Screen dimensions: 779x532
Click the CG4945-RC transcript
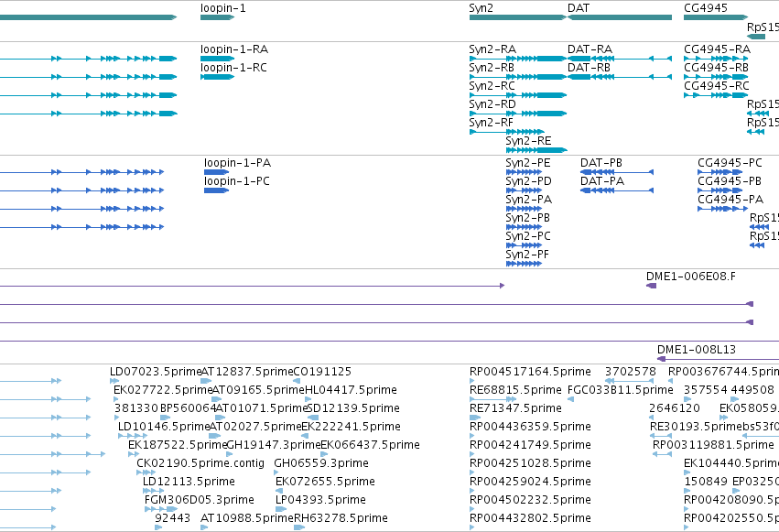716,95
